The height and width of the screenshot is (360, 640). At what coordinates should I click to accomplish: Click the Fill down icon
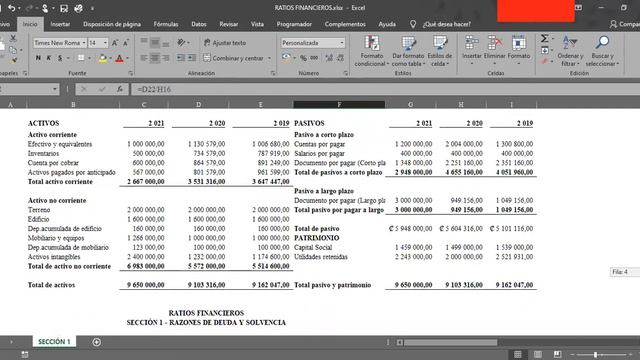[544, 50]
